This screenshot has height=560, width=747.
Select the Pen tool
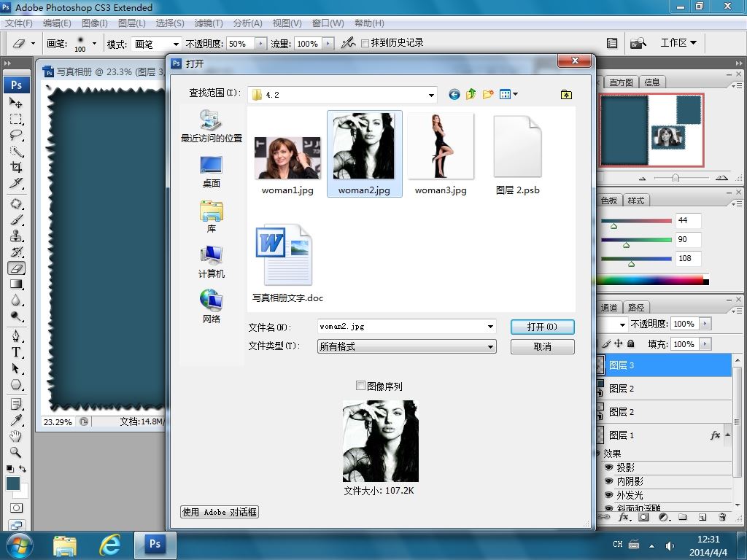point(16,336)
